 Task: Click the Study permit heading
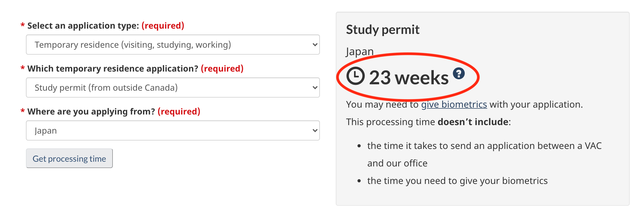383,29
